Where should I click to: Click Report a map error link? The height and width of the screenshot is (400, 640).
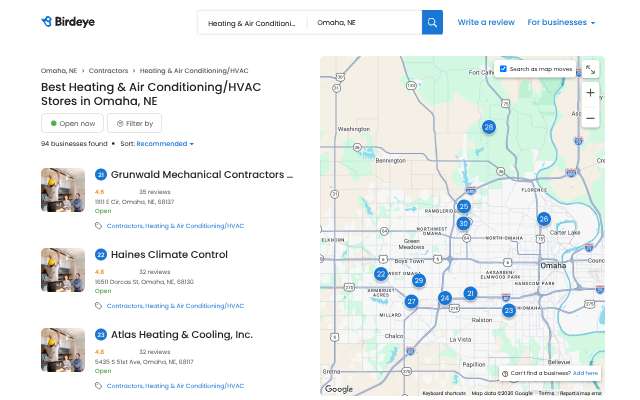tap(581, 393)
